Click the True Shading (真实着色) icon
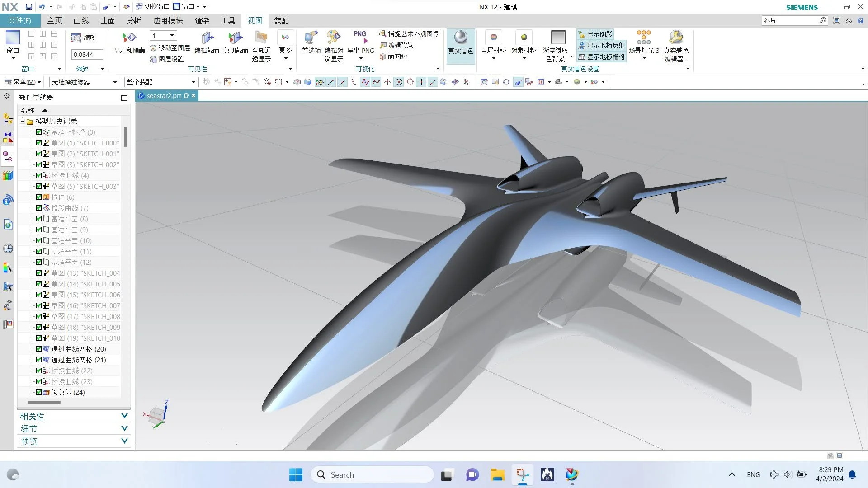 [x=460, y=38]
